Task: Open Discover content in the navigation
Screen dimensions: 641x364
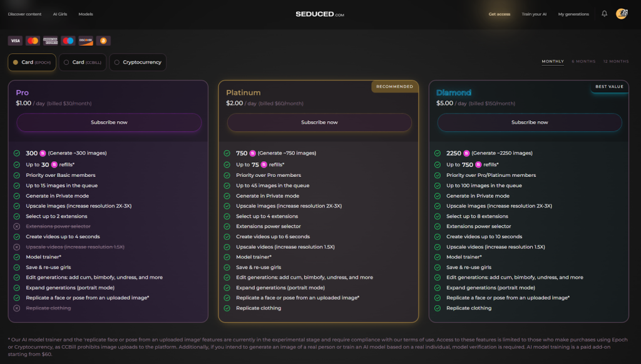Action: [x=24, y=14]
